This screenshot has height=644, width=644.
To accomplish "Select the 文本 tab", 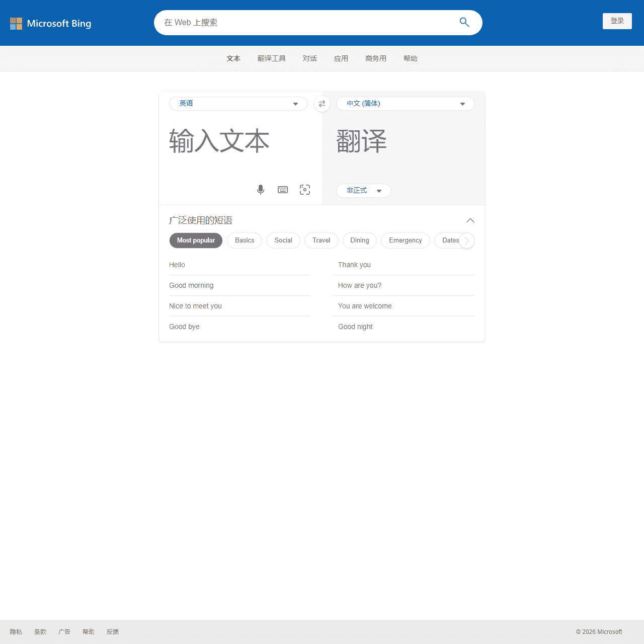I will (x=233, y=58).
